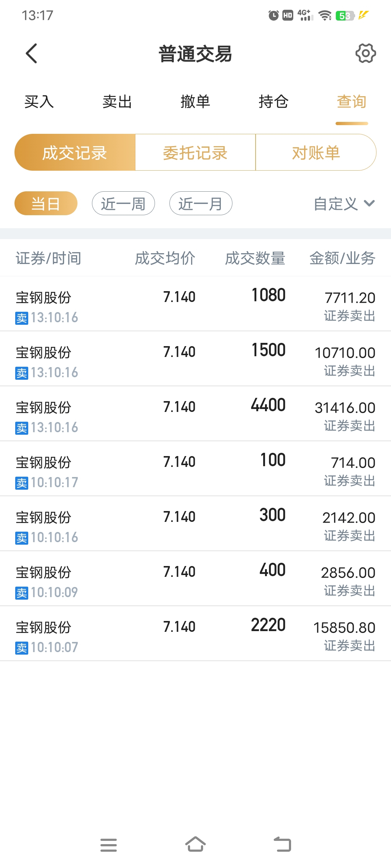Switch to the 持仓 tab
391x868 pixels.
(x=274, y=102)
